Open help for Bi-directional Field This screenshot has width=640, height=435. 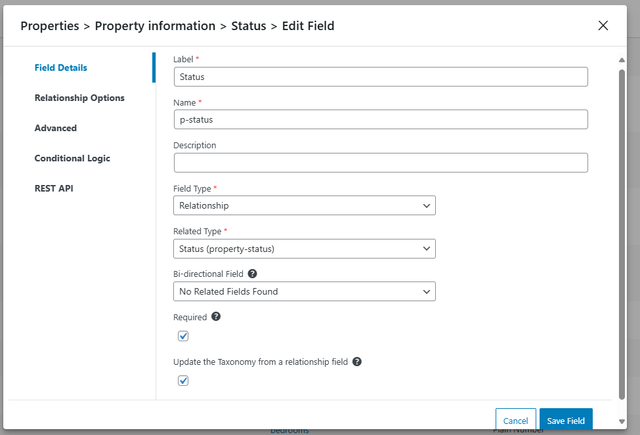coord(252,274)
